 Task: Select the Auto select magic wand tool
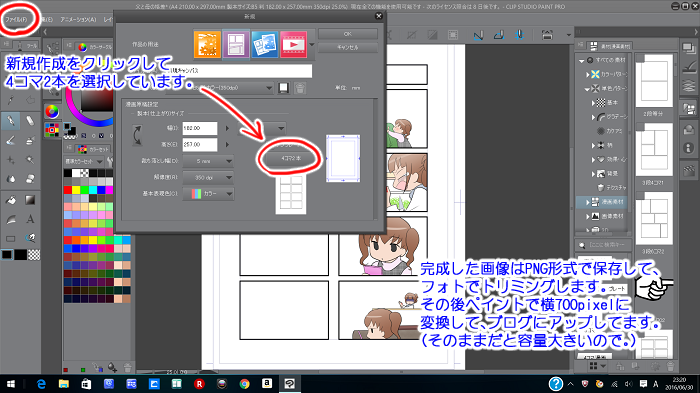30,159
